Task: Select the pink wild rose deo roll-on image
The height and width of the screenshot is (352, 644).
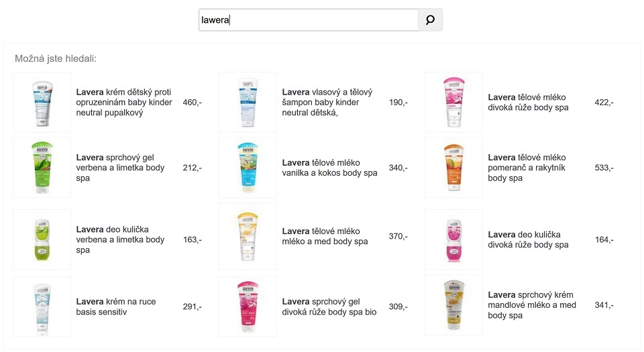Action: click(x=453, y=239)
